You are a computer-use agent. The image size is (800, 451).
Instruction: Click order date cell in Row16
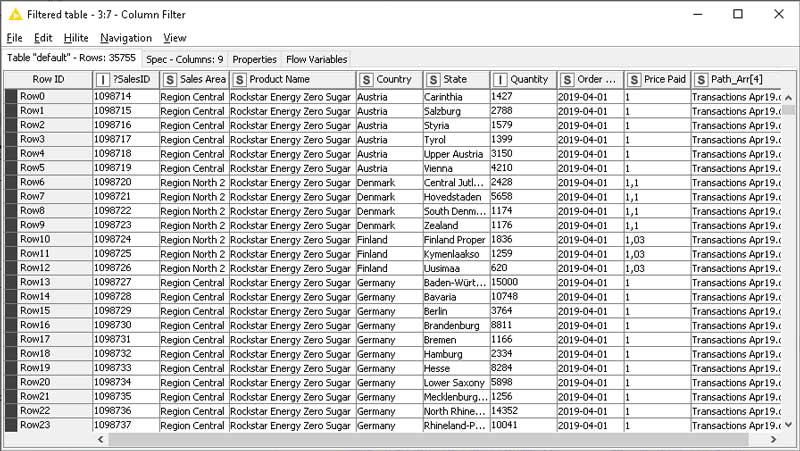tap(590, 325)
